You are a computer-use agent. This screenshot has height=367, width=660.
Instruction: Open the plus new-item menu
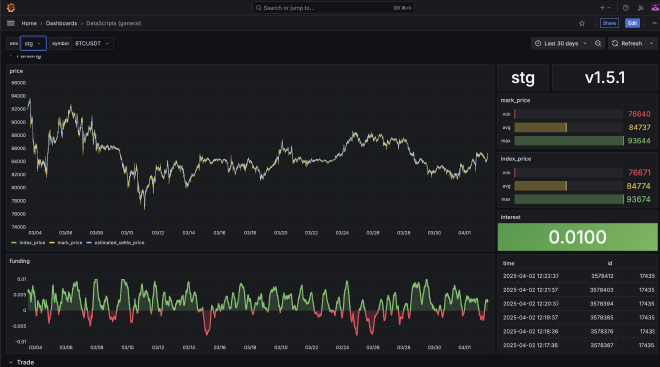[605, 8]
